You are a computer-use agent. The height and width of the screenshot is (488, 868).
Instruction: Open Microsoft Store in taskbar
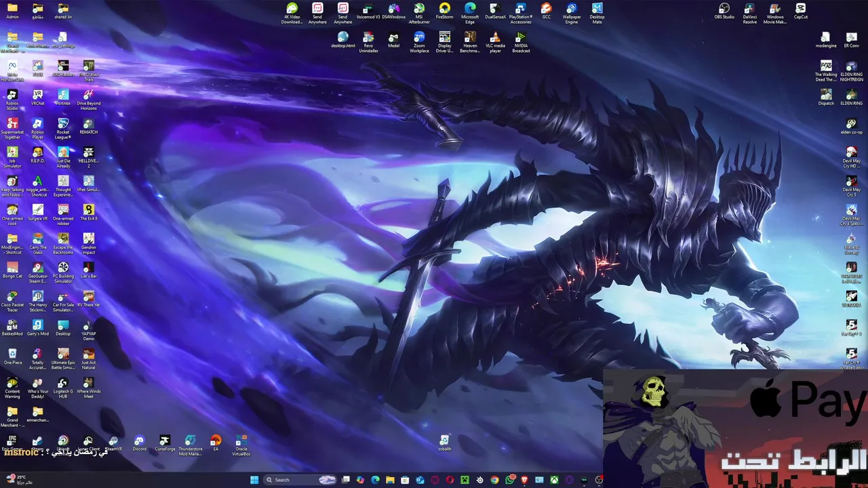coord(405,480)
